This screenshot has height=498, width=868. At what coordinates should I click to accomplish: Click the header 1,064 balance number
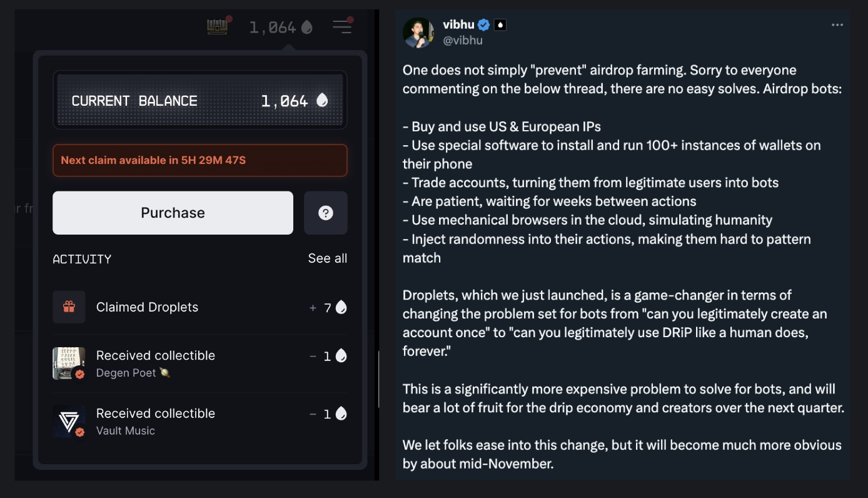(x=272, y=28)
